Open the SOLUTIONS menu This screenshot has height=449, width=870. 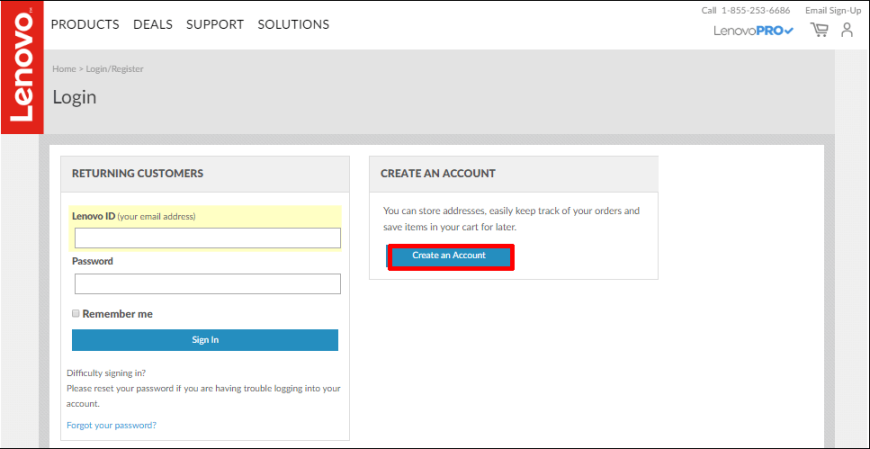[x=294, y=24]
